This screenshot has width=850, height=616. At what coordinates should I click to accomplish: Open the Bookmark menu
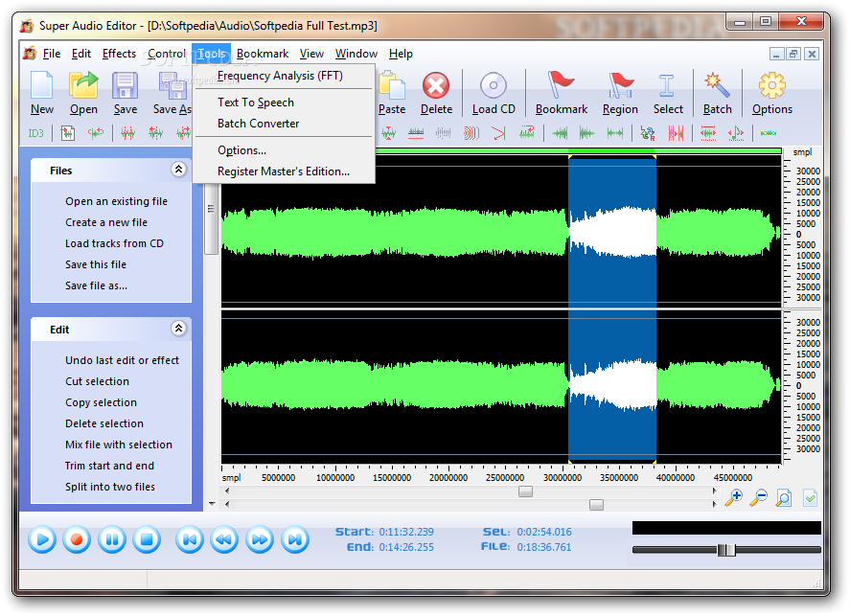click(x=263, y=54)
